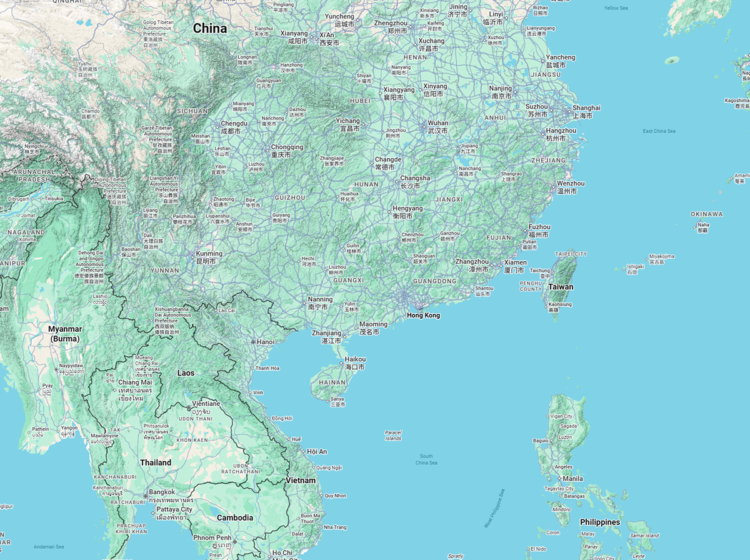Select the Taiwan country label
This screenshot has width=750, height=560.
(561, 287)
